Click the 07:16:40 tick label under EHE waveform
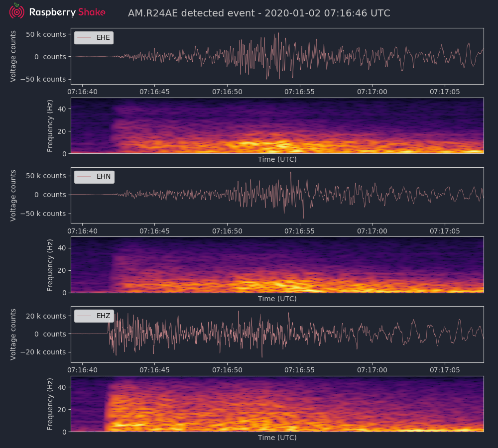498x448 pixels. click(x=82, y=92)
